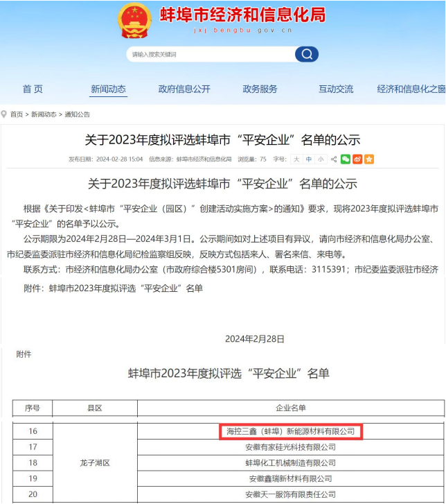This screenshot has height=504, width=446.
Task: Click the national emblem logo
Action: point(134,21)
